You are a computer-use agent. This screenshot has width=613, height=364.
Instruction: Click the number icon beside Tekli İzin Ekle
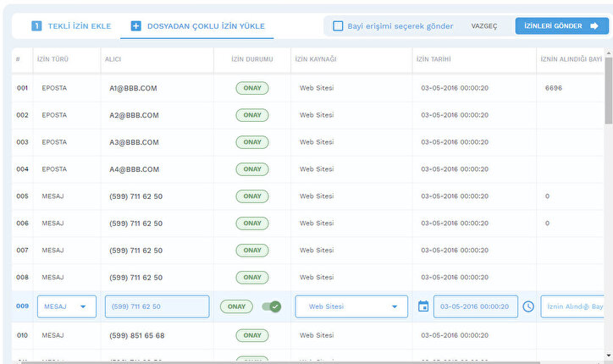[36, 26]
